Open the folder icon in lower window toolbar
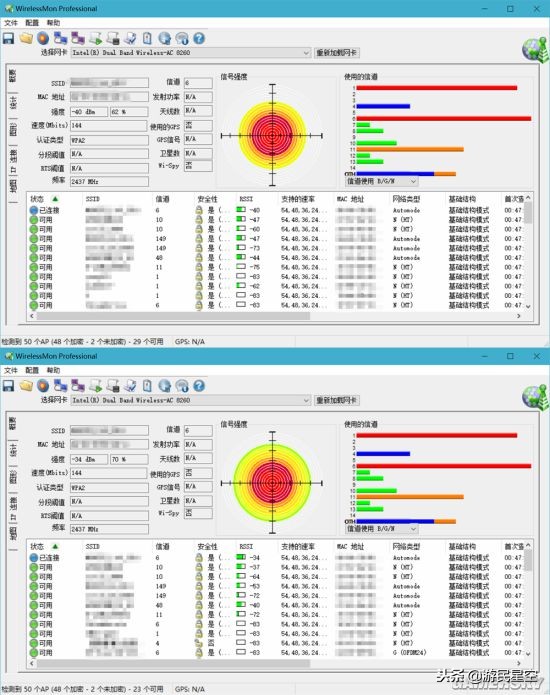This screenshot has height=695, width=550. coord(26,386)
